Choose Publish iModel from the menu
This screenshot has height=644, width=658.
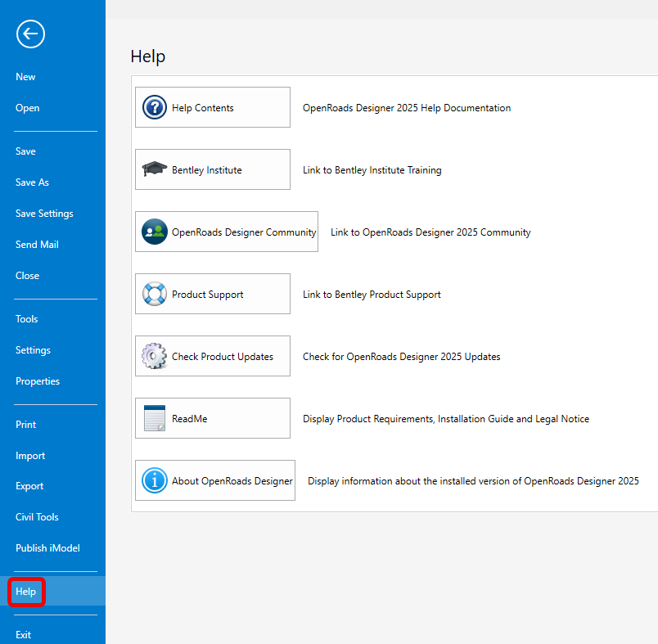(47, 548)
